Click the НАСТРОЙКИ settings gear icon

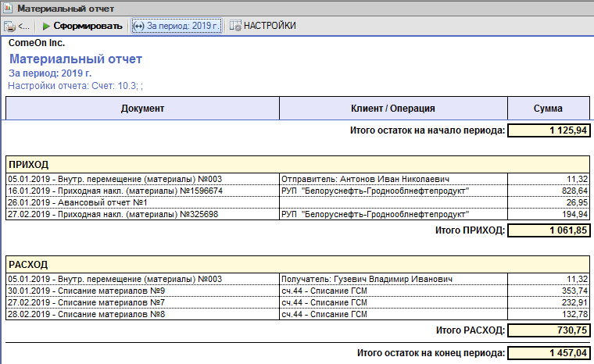tap(235, 26)
